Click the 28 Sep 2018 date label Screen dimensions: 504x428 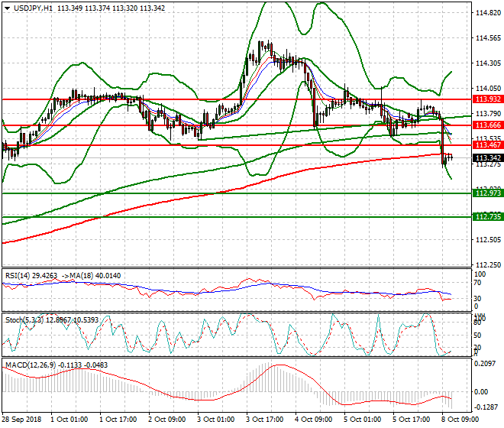(x=22, y=420)
